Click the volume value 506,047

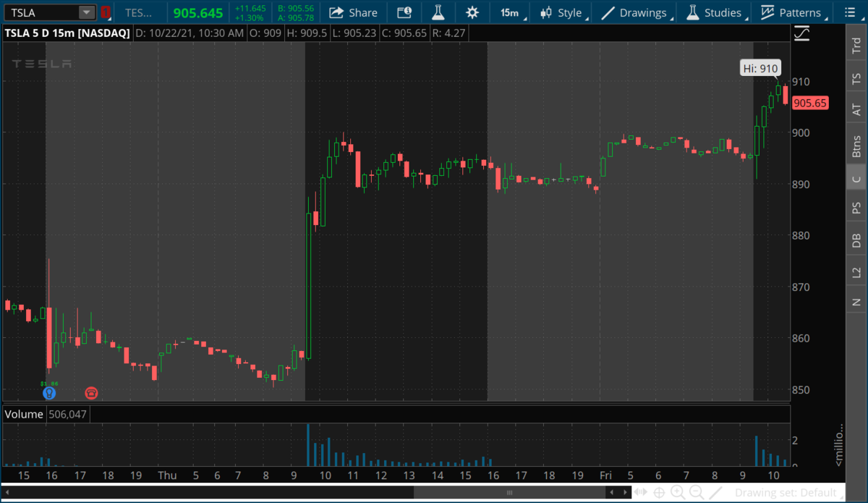pyautogui.click(x=68, y=414)
